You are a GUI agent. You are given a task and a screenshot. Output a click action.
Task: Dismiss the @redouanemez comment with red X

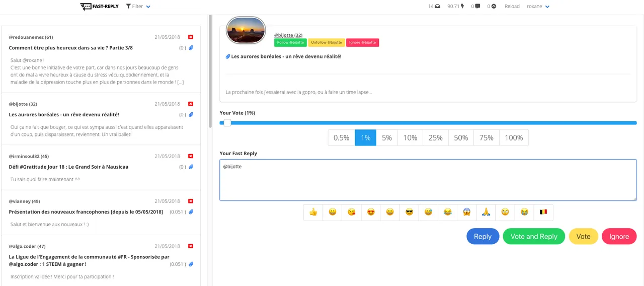191,37
